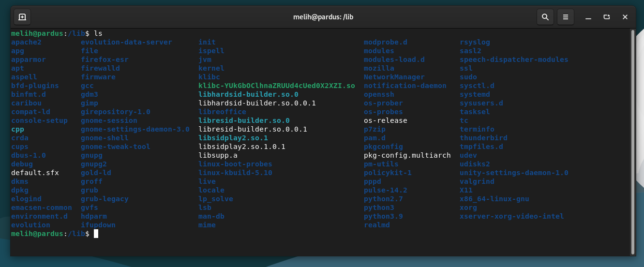
Task: Click the 'valgrind' entry
Action: pyautogui.click(x=477, y=181)
